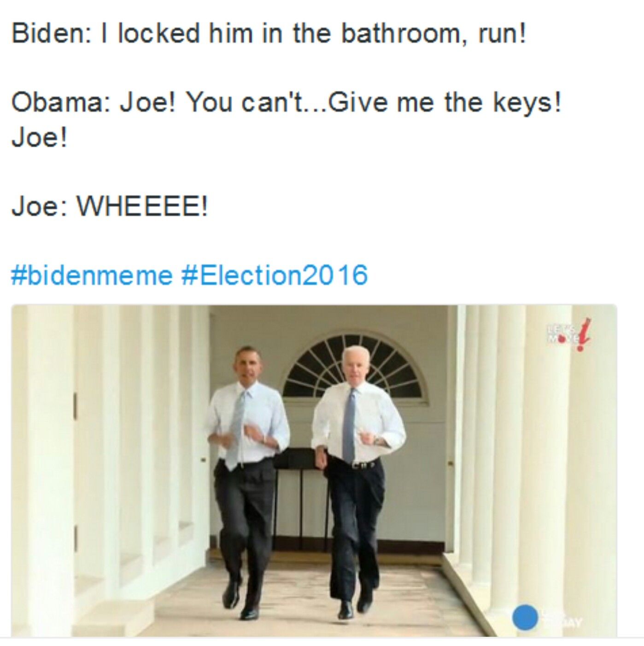644x646 pixels.
Task: Click the standalone 'Joe!' text line
Action: click(x=39, y=137)
